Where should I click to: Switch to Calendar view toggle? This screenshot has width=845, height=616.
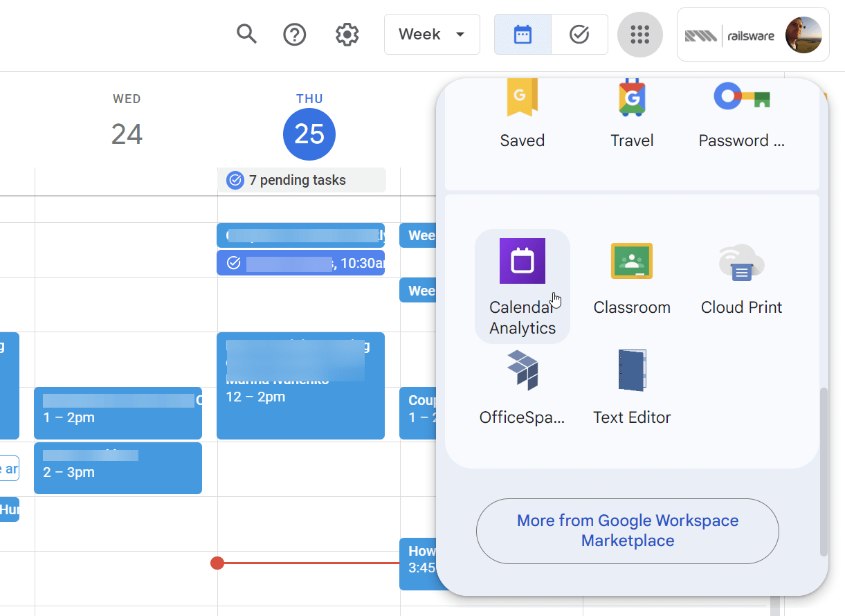click(x=523, y=34)
